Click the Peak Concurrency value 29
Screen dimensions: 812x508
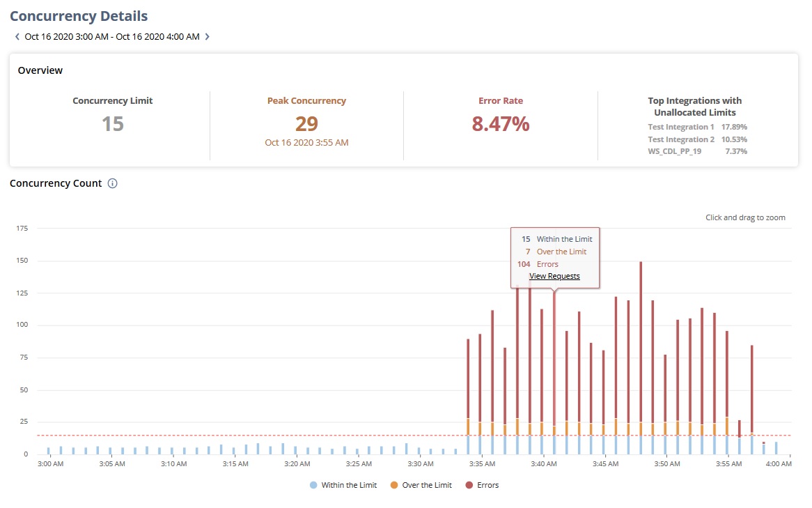[x=306, y=124]
